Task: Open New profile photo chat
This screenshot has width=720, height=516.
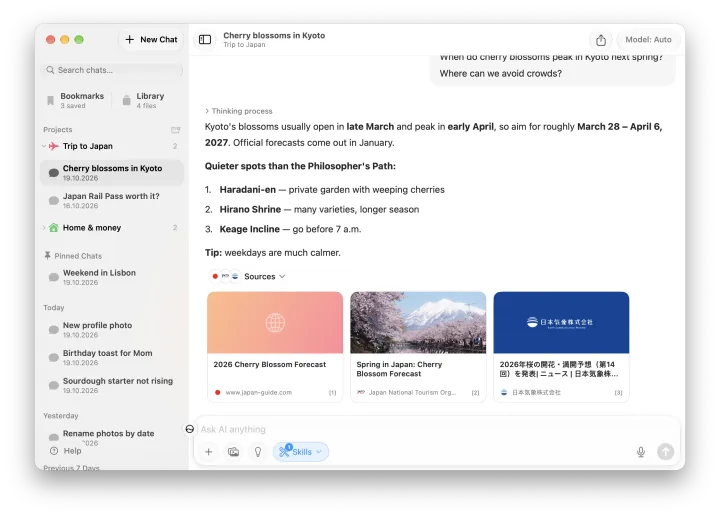Action: [x=112, y=330]
